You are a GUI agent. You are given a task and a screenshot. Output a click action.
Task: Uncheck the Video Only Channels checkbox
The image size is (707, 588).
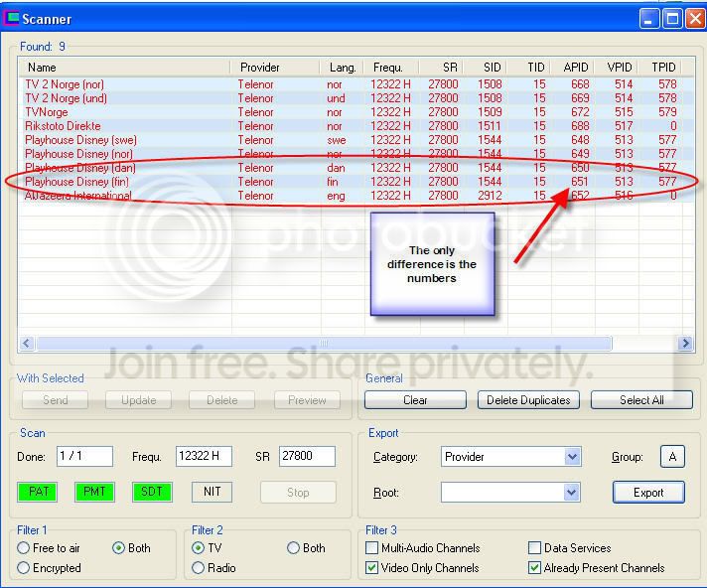tap(371, 568)
